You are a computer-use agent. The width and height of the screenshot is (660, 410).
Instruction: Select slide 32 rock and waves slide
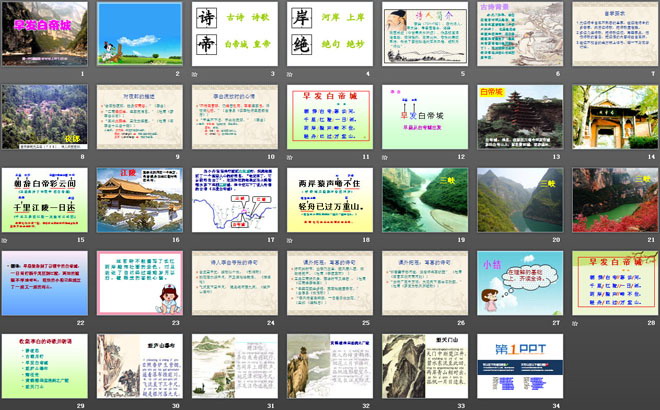(x=330, y=366)
